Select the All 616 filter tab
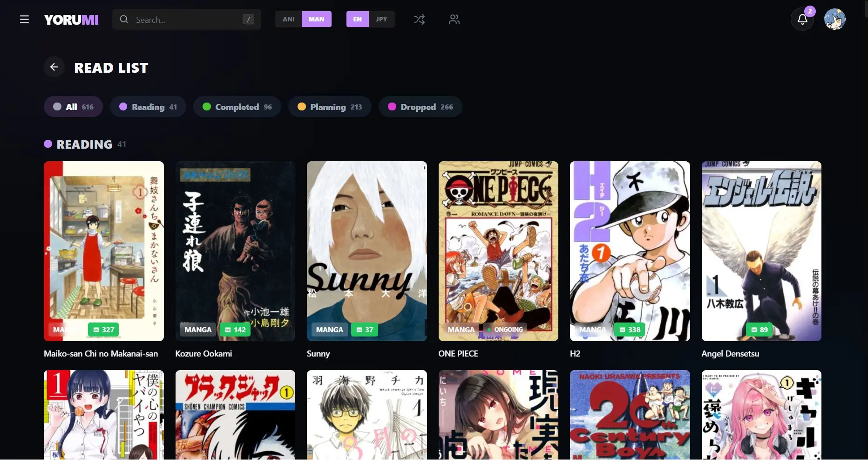The image size is (868, 460). [x=73, y=107]
